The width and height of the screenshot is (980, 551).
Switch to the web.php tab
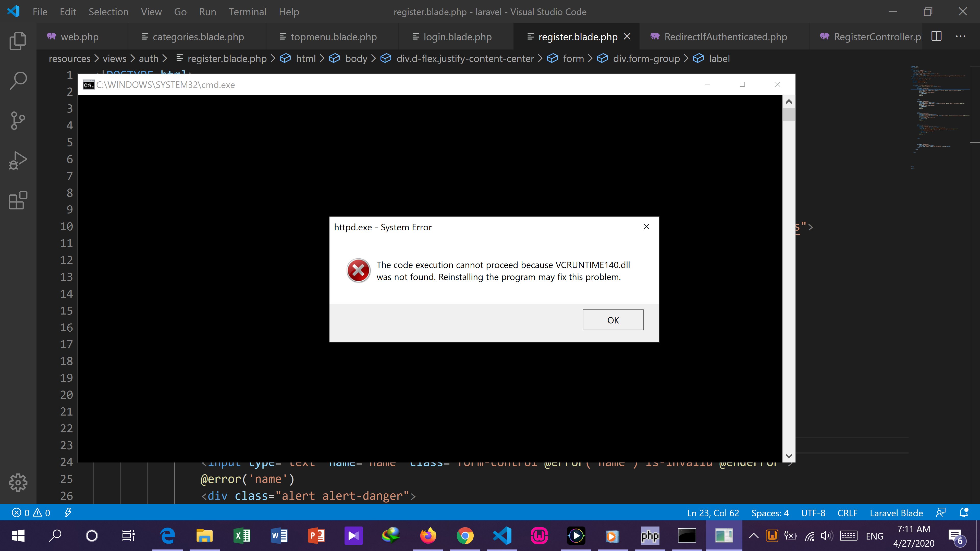pyautogui.click(x=82, y=36)
